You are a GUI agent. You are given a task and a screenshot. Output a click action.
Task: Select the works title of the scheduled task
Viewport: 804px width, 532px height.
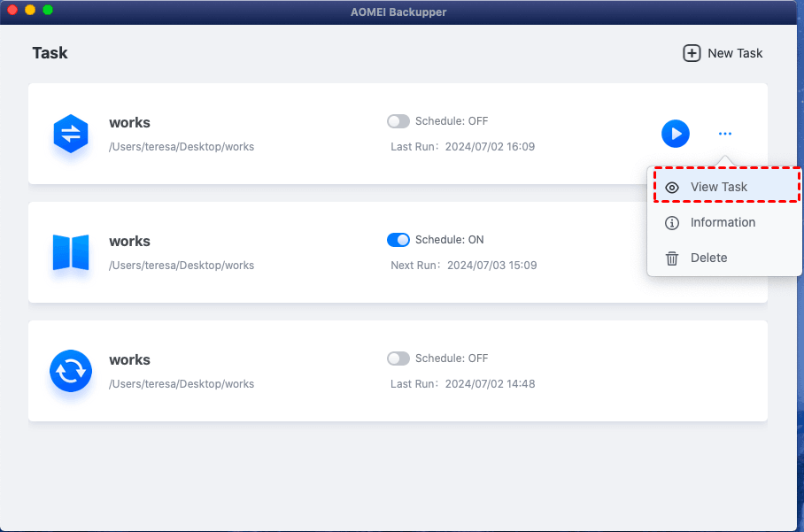[130, 241]
